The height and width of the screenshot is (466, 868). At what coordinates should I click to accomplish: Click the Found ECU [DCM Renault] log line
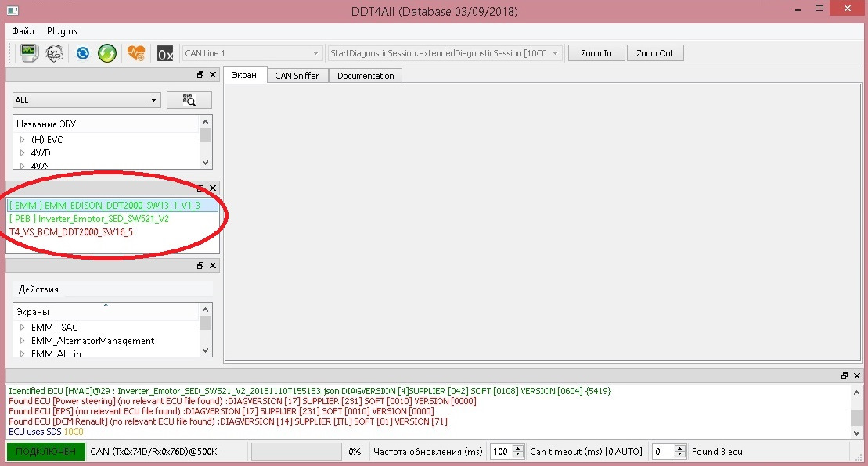click(x=228, y=421)
